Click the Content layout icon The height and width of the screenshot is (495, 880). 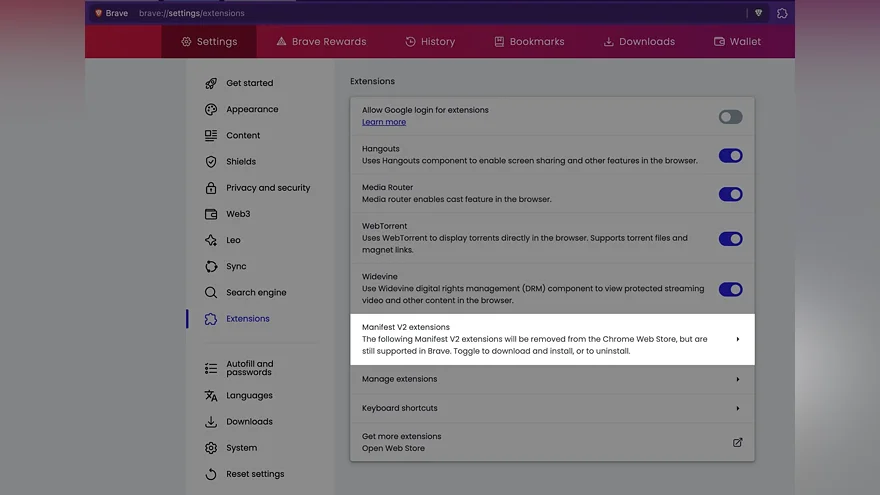(x=211, y=135)
